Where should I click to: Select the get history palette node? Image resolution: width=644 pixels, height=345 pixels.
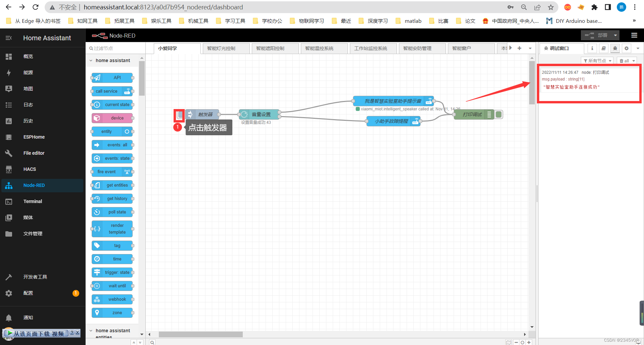(112, 198)
